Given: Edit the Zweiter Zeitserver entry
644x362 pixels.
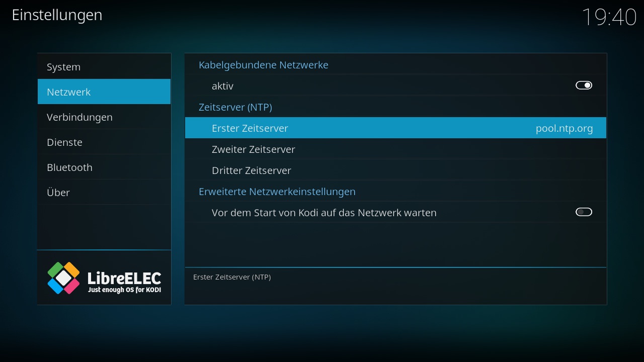Looking at the screenshot, I should (x=395, y=149).
